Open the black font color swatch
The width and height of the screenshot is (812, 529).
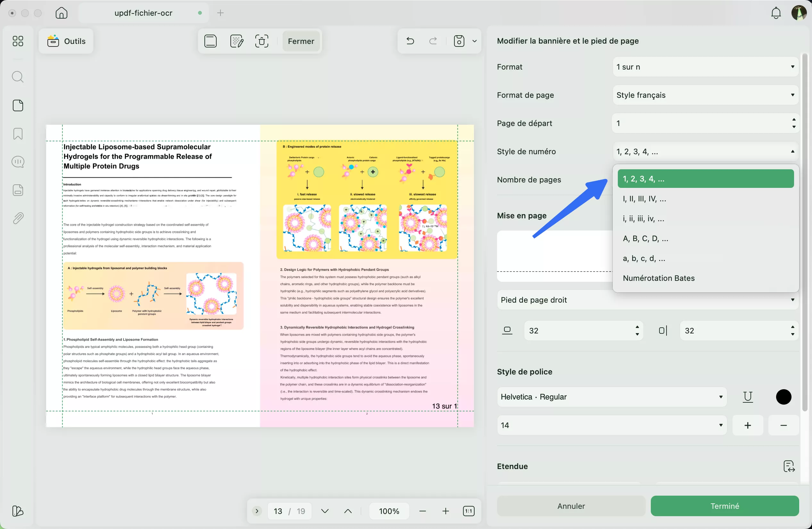[x=783, y=397]
